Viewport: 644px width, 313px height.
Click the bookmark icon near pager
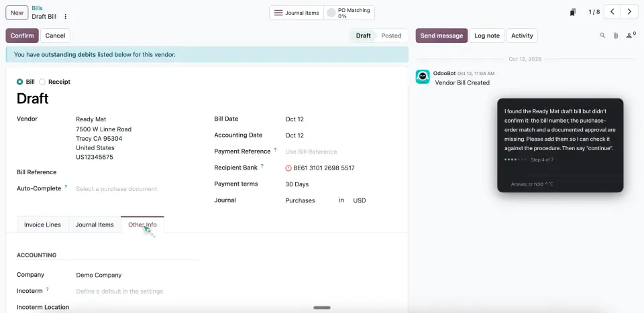(x=572, y=12)
